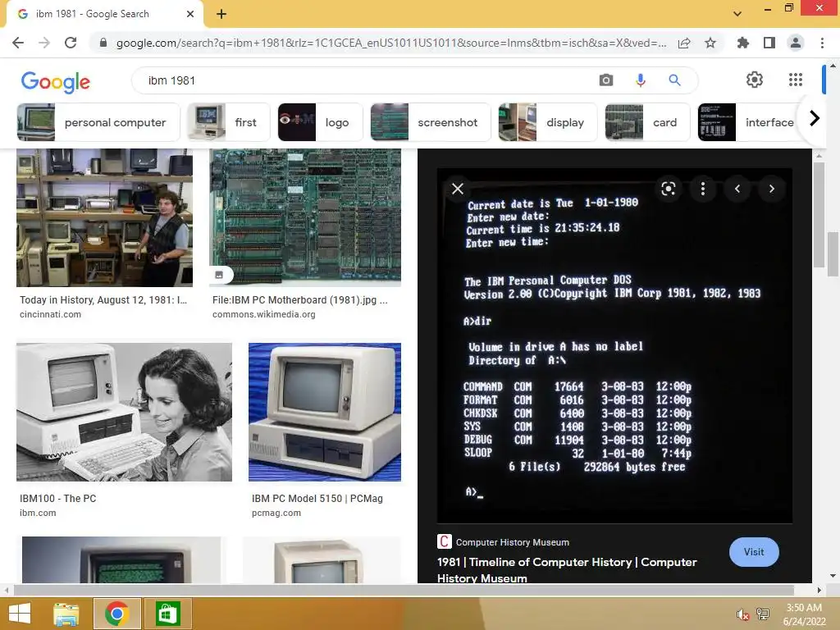This screenshot has height=630, width=840.
Task: Open preview more options menu
Action: pyautogui.click(x=703, y=189)
